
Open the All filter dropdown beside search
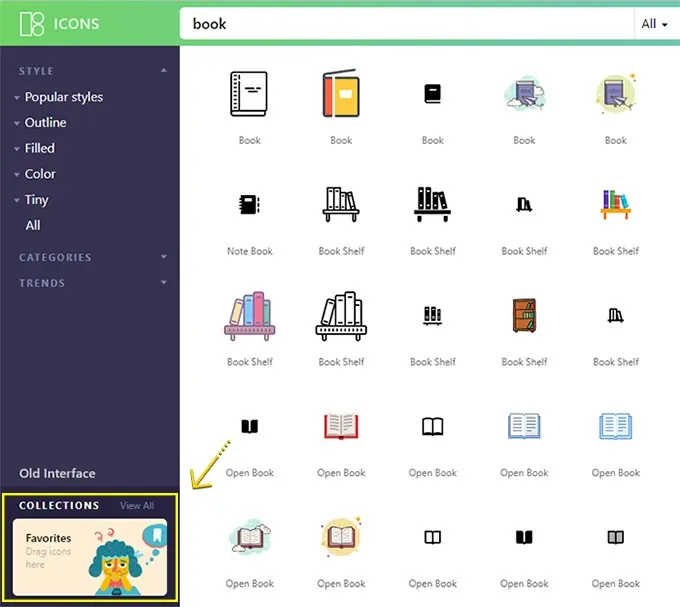click(654, 24)
